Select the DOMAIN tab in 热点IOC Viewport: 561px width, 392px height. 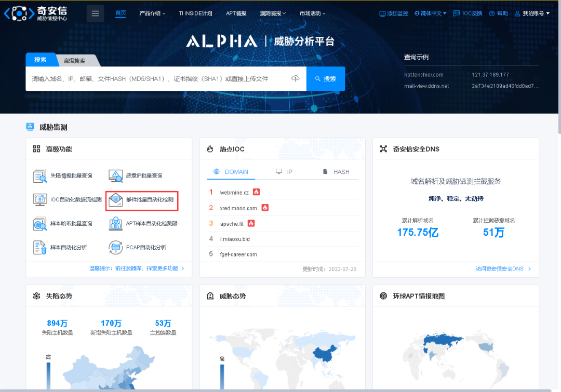(x=231, y=172)
